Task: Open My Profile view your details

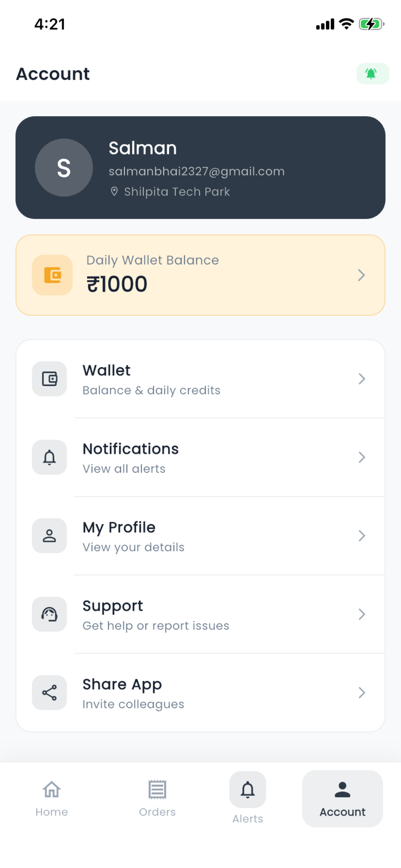Action: (x=200, y=536)
